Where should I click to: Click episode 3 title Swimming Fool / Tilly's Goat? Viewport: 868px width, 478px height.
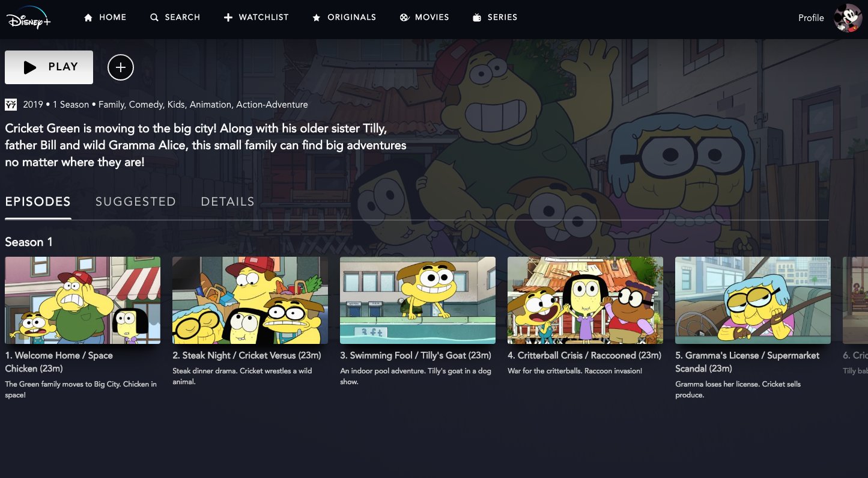pyautogui.click(x=416, y=355)
